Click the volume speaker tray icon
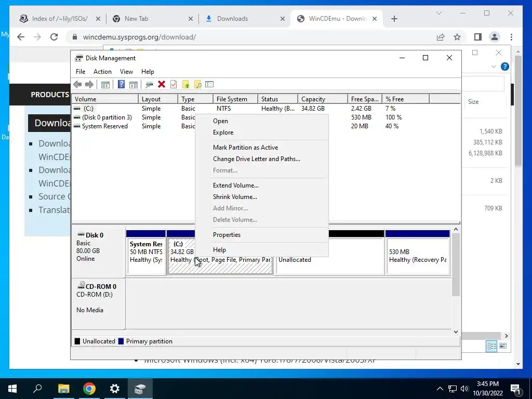The width and height of the screenshot is (532, 399). (464, 389)
